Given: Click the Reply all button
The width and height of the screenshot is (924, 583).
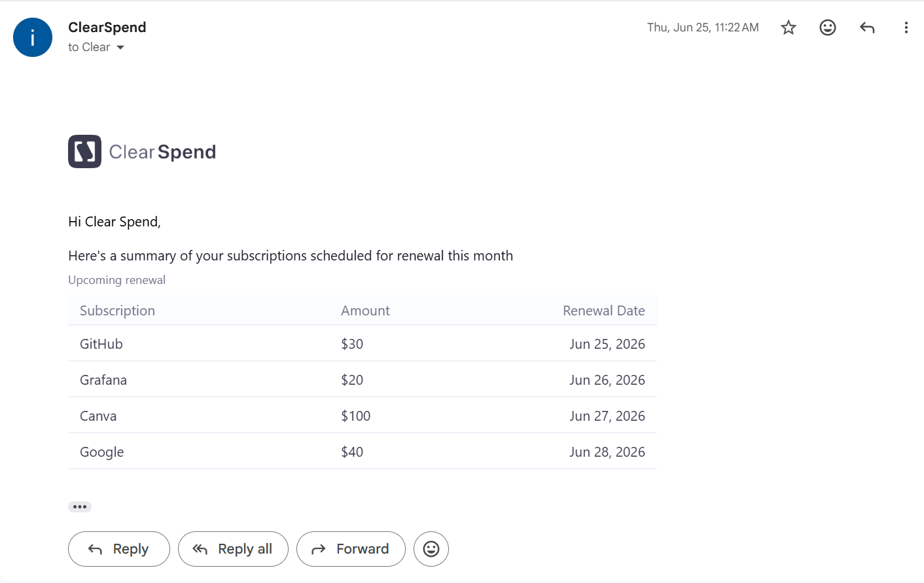Looking at the screenshot, I should 233,549.
